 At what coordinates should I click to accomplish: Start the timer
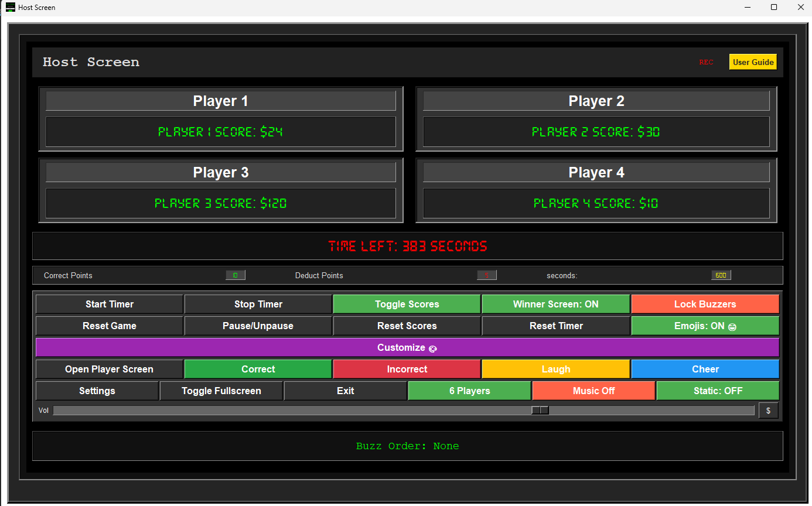109,304
